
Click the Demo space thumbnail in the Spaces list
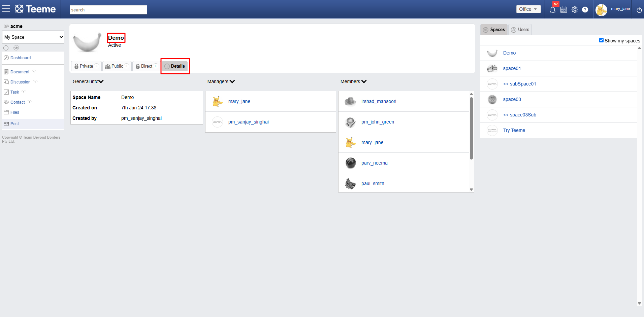tap(492, 53)
